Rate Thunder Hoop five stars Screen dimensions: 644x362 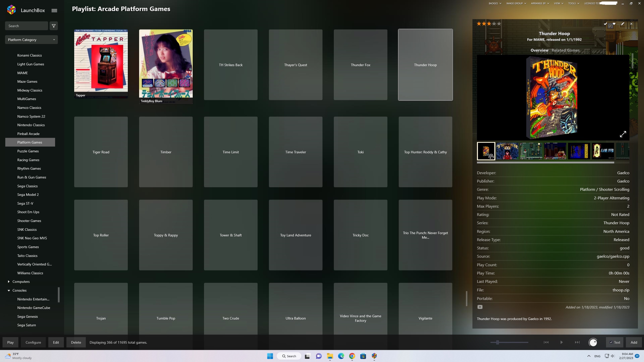499,24
